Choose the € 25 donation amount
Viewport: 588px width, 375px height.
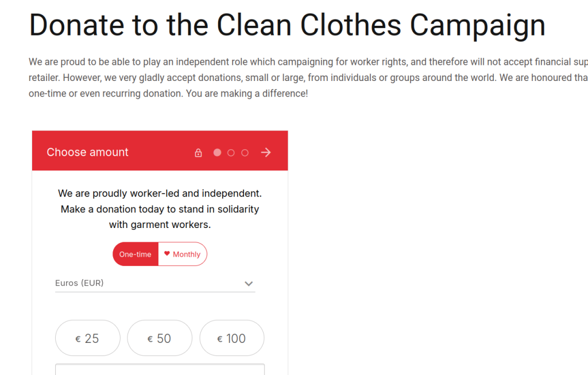tap(88, 338)
